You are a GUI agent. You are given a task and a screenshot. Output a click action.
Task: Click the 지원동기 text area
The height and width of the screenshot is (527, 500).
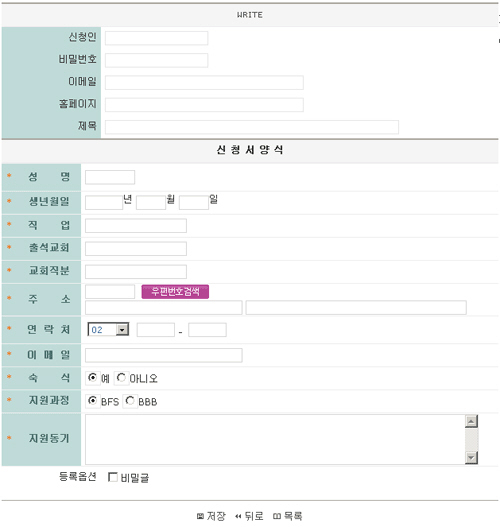(275, 440)
